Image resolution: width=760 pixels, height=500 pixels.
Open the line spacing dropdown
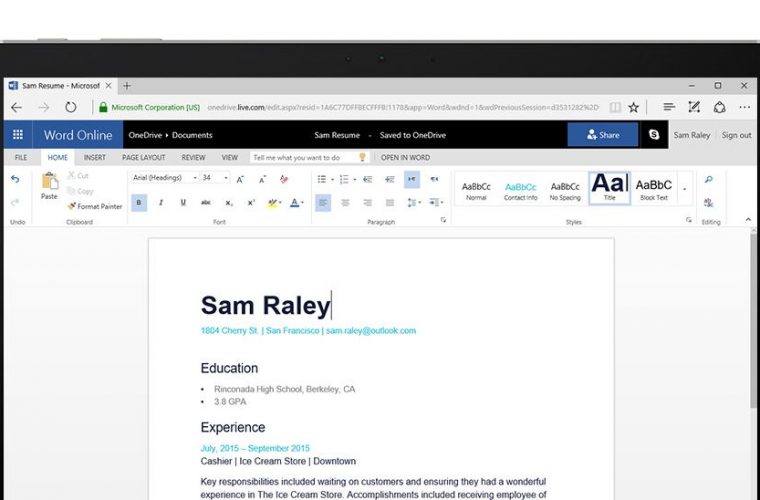coord(414,203)
